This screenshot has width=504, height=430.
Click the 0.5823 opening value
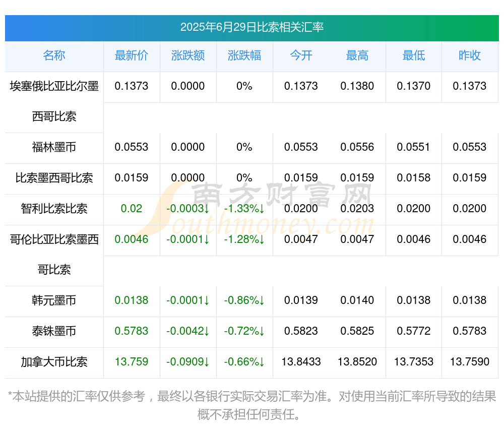(x=301, y=331)
